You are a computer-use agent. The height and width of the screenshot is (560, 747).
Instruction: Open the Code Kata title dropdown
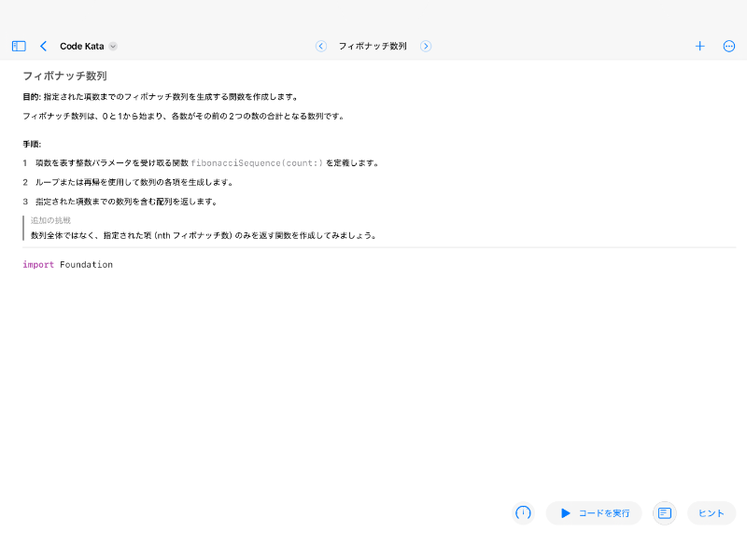pos(113,46)
